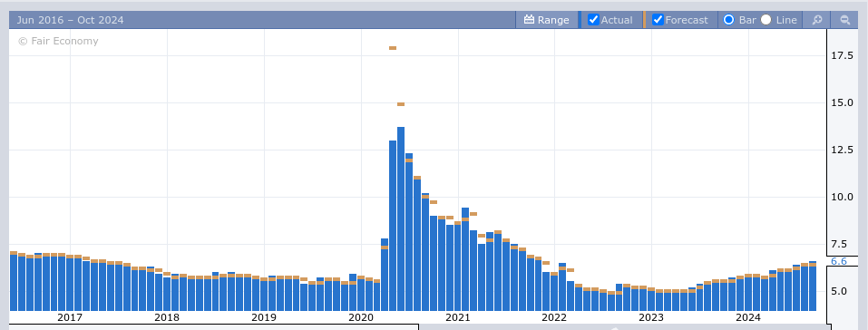Image resolution: width=868 pixels, height=330 pixels.
Task: Click the 10.0 y-axis label
Action: point(842,197)
